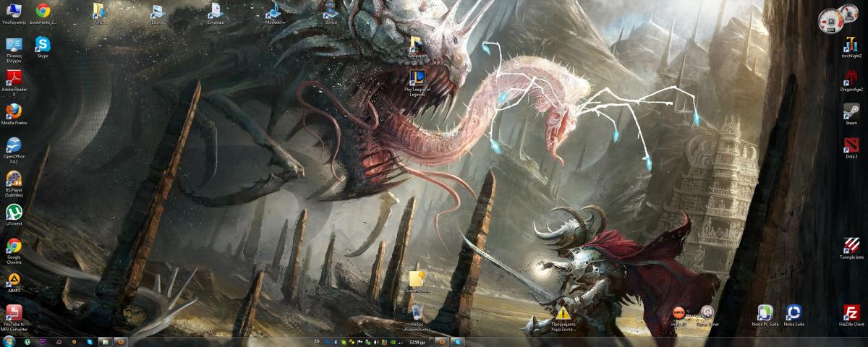This screenshot has width=868, height=347.
Task: Click the volume speaker tray icon
Action: [x=377, y=340]
